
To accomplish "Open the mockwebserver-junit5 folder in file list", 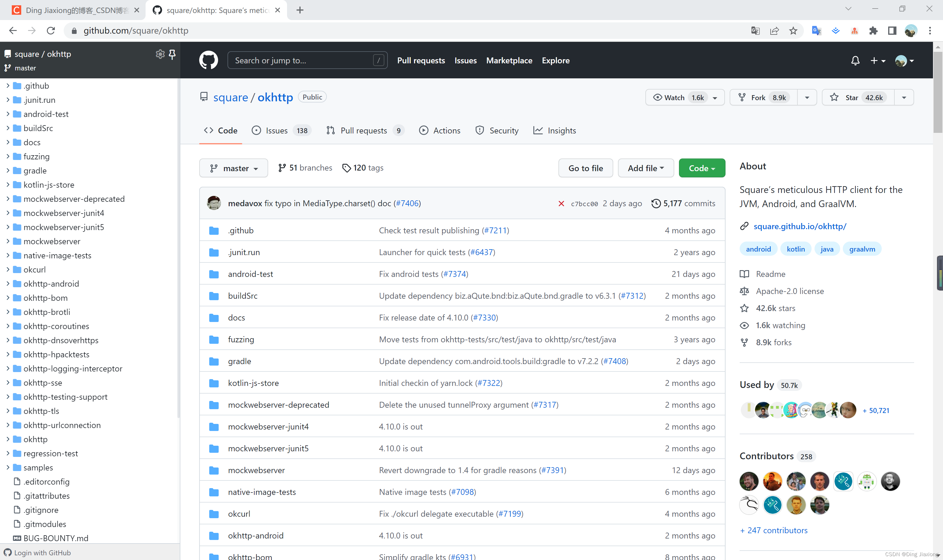I will tap(268, 448).
